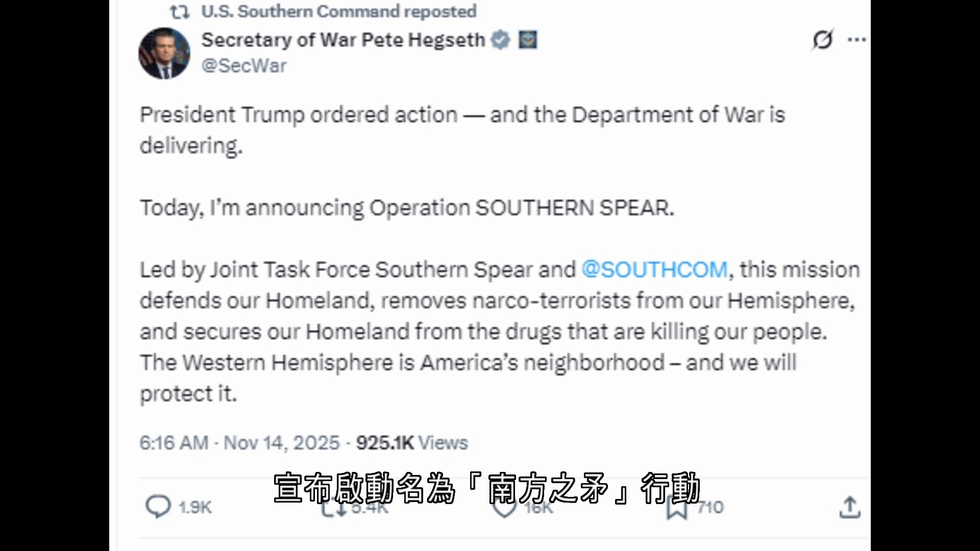The height and width of the screenshot is (551, 980).
Task: Click the 710 bookmarks count
Action: [x=710, y=507]
